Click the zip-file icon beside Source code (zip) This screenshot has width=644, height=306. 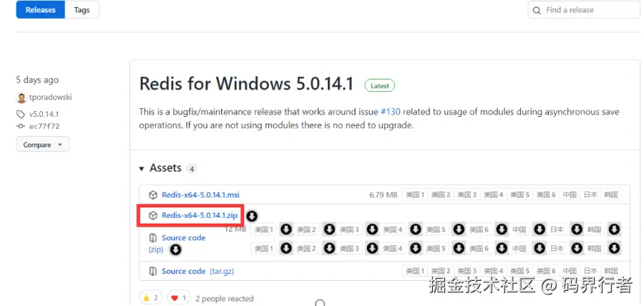point(153,238)
